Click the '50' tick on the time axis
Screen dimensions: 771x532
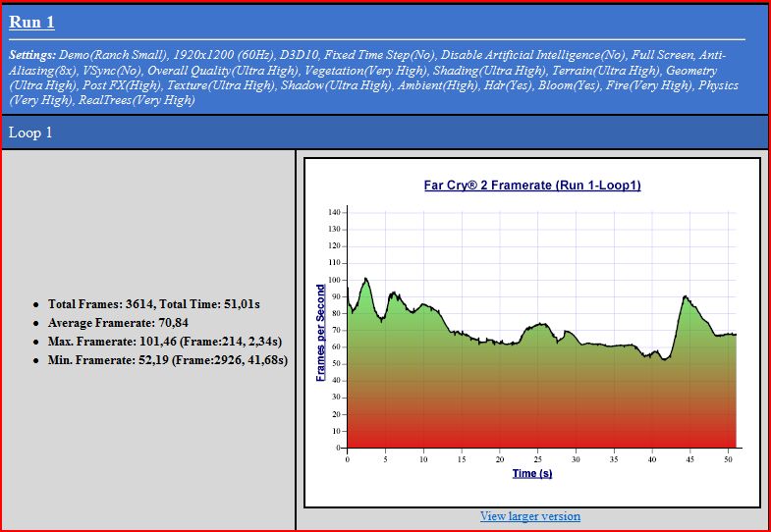tap(729, 459)
